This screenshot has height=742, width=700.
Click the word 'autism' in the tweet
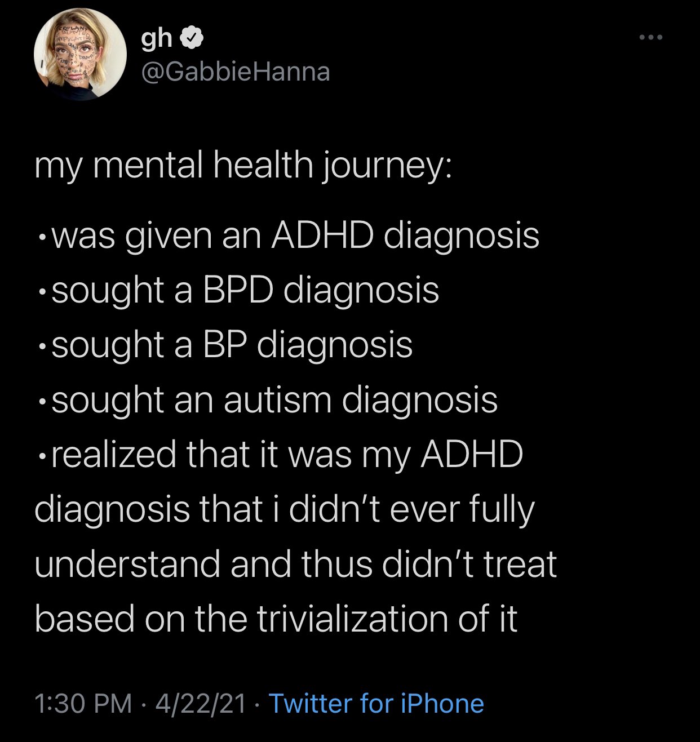(x=277, y=399)
